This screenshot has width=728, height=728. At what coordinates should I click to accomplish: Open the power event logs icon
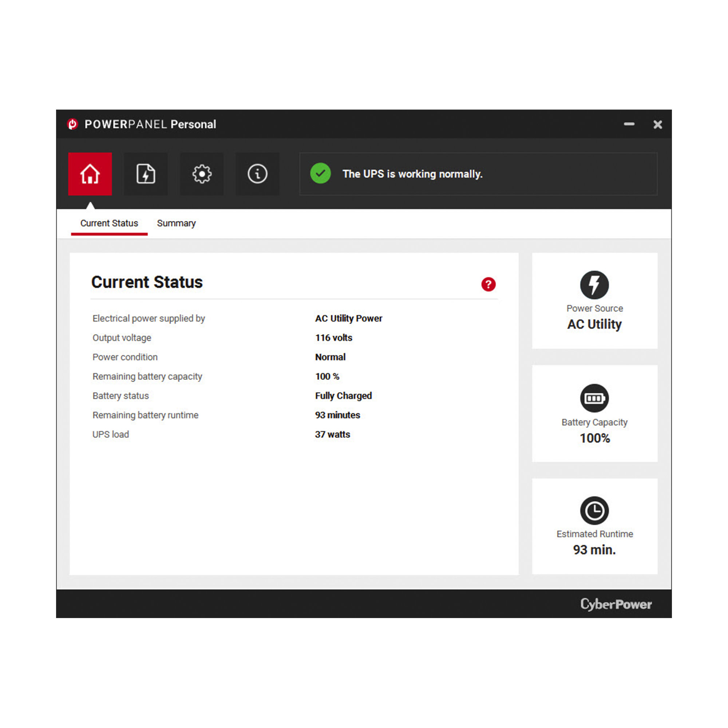146,174
